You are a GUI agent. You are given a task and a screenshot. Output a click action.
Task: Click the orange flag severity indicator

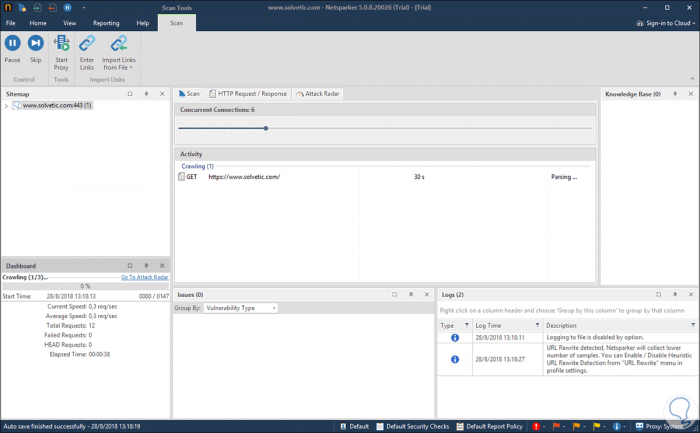point(576,426)
